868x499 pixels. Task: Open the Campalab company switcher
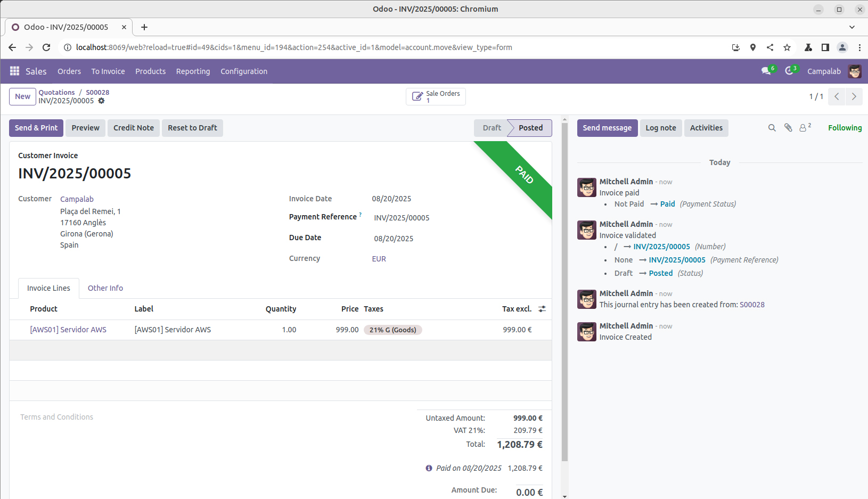[824, 71]
